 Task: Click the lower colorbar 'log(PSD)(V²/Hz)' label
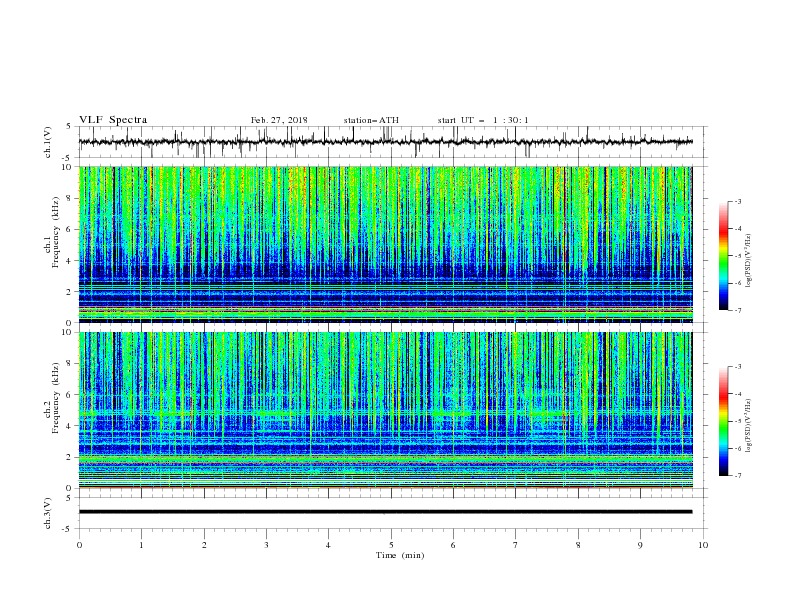[749, 426]
